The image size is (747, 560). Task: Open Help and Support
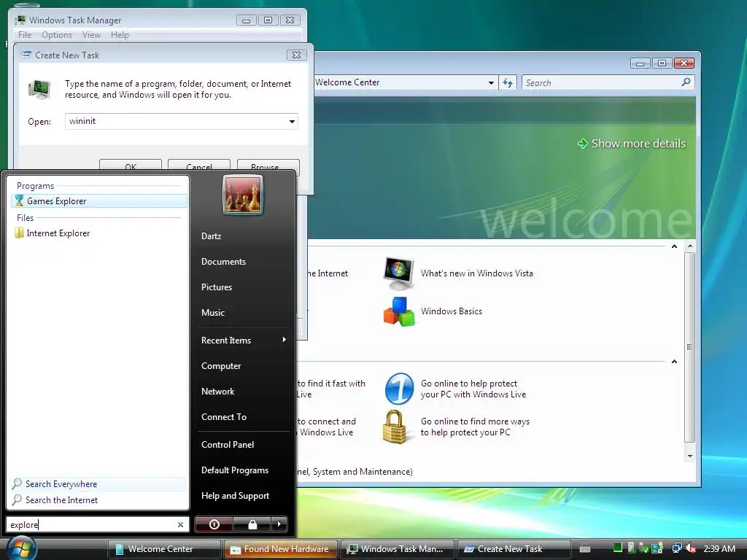tap(236, 496)
